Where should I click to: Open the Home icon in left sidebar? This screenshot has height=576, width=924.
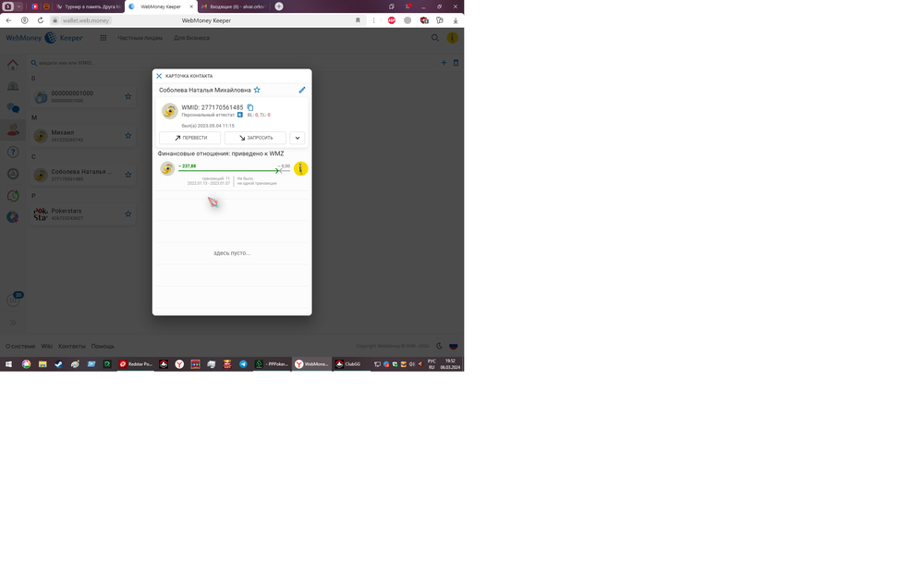pyautogui.click(x=13, y=65)
